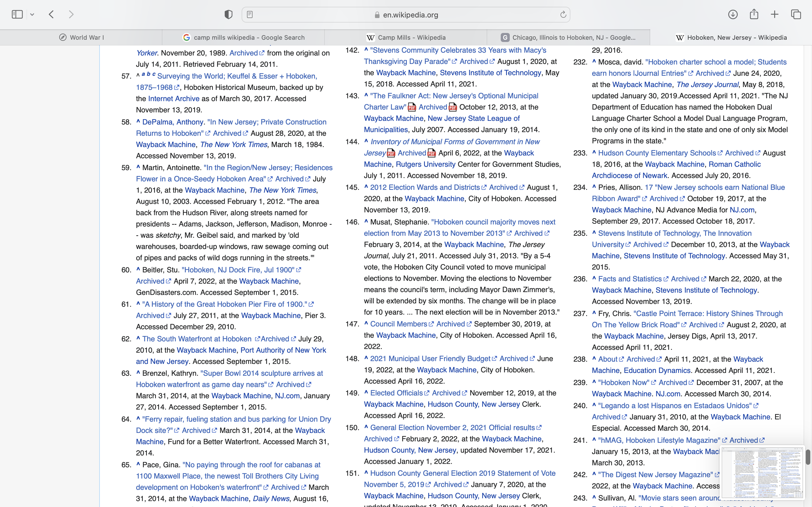Open the privacy shield report icon

228,14
